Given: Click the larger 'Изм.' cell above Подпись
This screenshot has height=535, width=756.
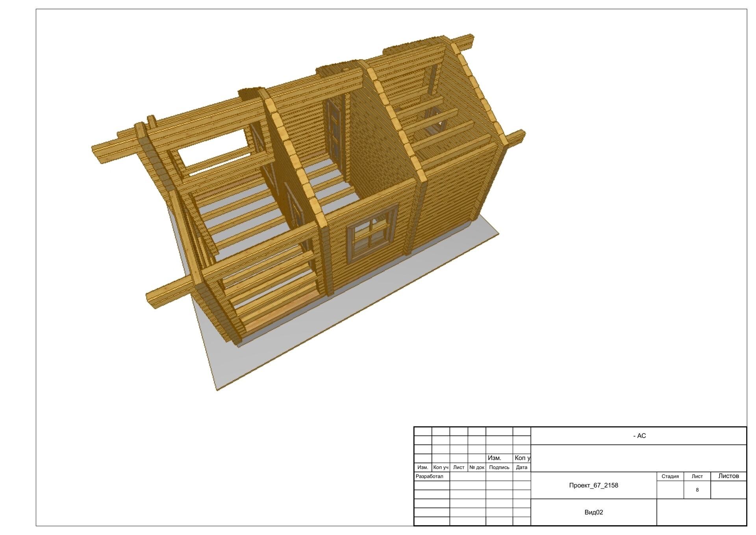Looking at the screenshot, I should 495,458.
